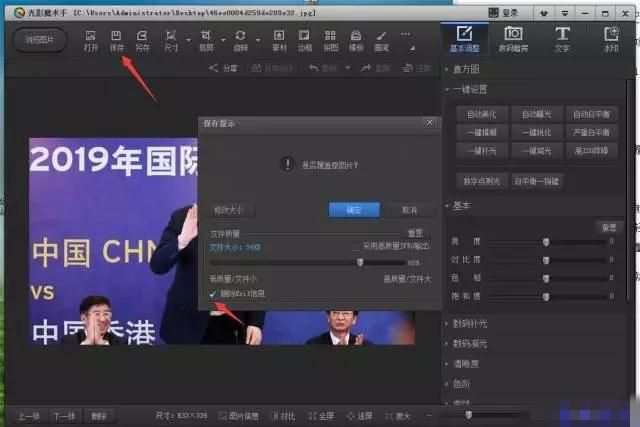Click the 重置 button in 基本 section
This screenshot has height=427, width=640.
pyautogui.click(x=609, y=227)
